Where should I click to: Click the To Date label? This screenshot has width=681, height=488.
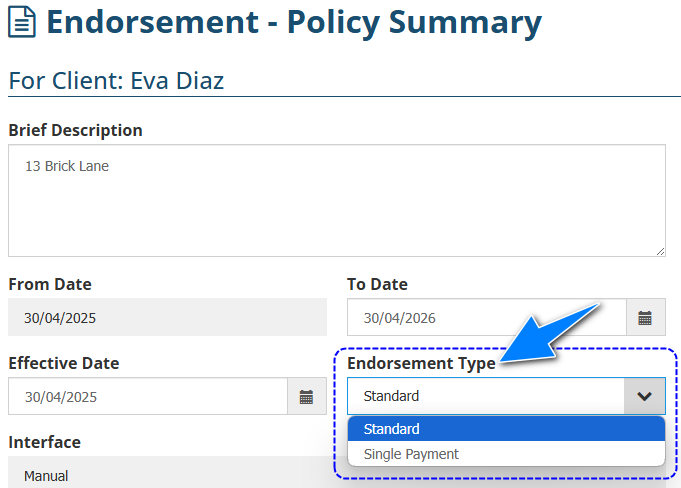tap(377, 284)
